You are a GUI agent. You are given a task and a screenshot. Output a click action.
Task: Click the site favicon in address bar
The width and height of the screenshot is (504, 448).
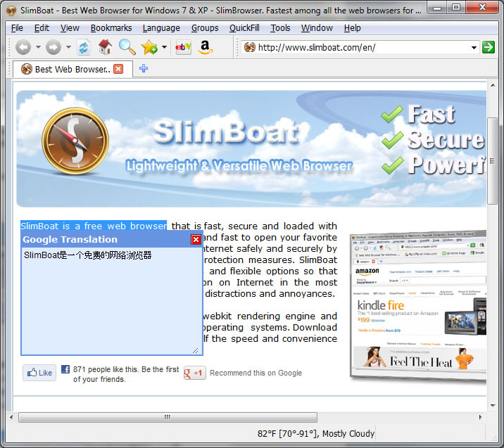[x=249, y=48]
